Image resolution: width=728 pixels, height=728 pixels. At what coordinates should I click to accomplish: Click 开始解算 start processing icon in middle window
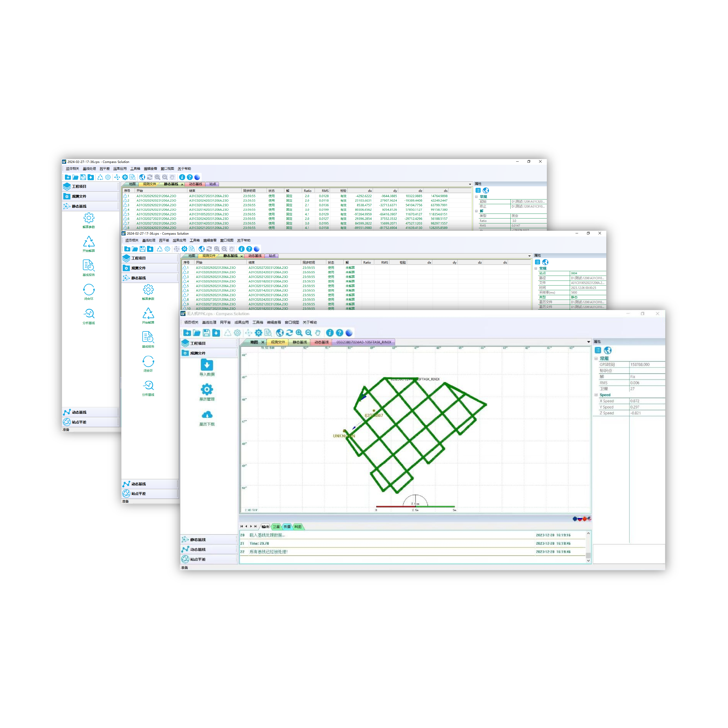click(x=148, y=313)
